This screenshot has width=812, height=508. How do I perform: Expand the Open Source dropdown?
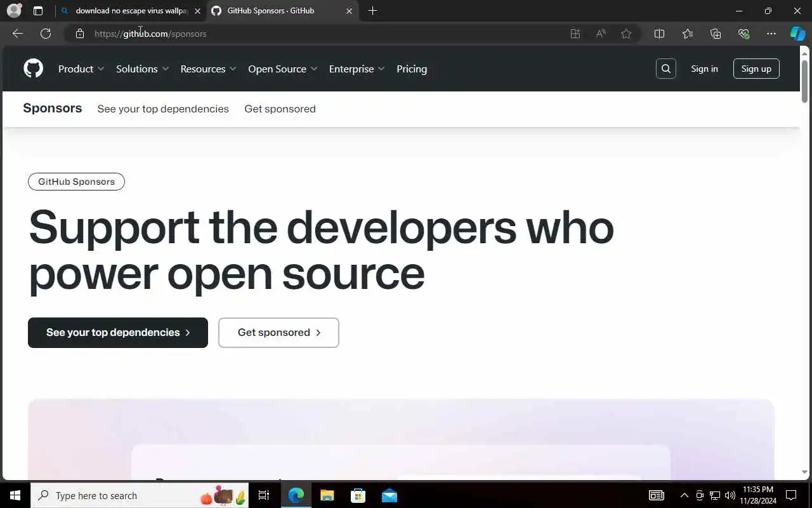pyautogui.click(x=283, y=69)
